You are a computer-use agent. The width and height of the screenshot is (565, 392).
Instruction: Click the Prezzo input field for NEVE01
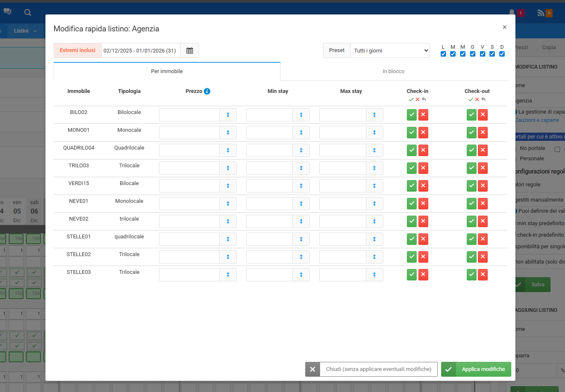click(x=189, y=204)
